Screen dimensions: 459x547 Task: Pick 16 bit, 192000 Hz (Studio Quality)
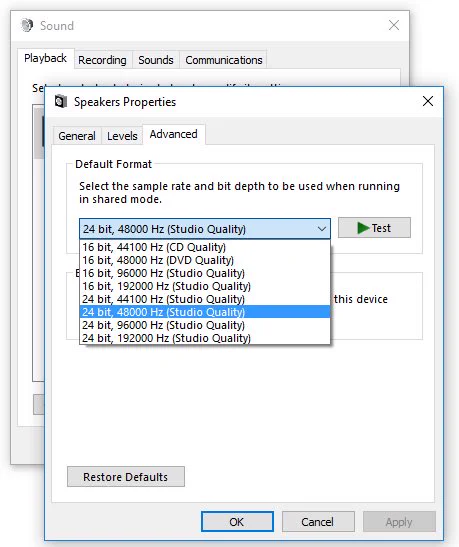point(205,286)
